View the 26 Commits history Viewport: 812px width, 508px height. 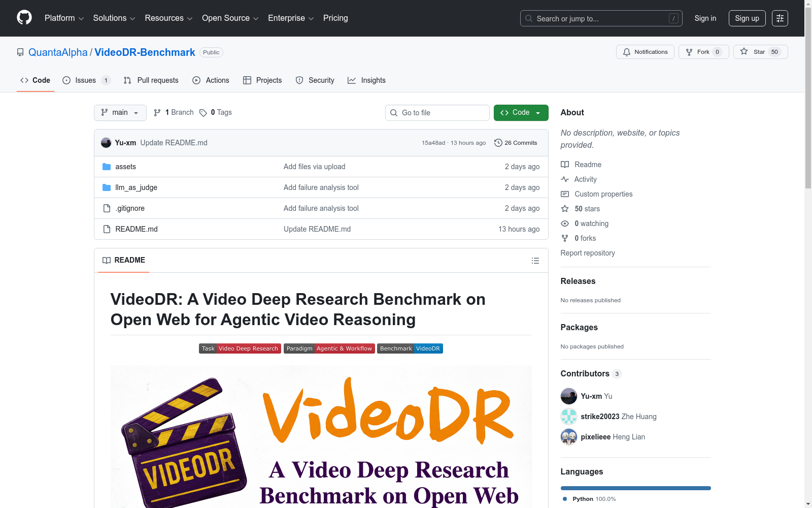[x=516, y=143]
